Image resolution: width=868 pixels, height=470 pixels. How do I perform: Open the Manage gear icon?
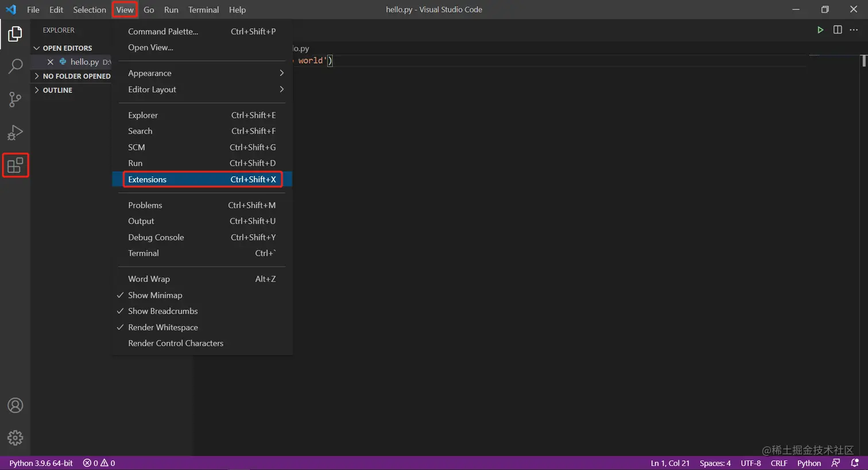pyautogui.click(x=15, y=438)
